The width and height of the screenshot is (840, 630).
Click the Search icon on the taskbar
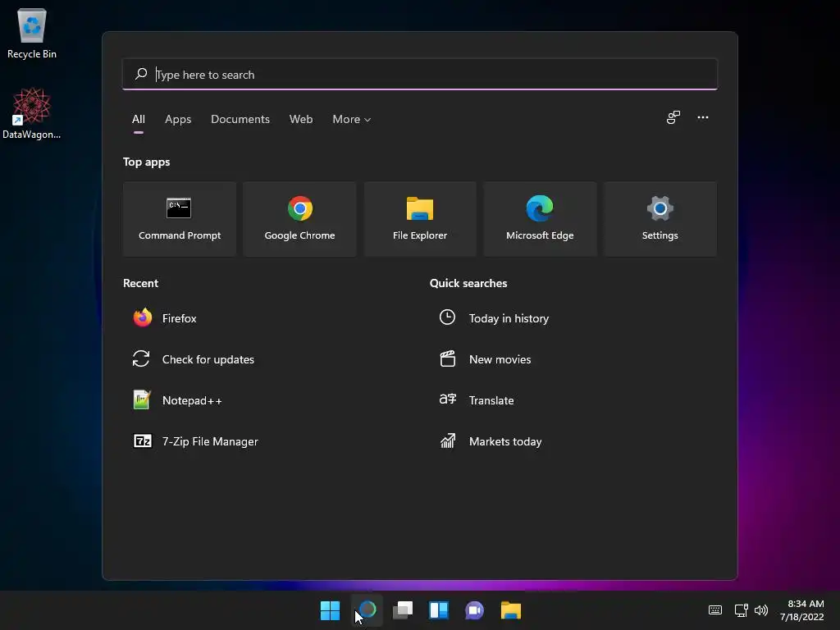click(367, 610)
